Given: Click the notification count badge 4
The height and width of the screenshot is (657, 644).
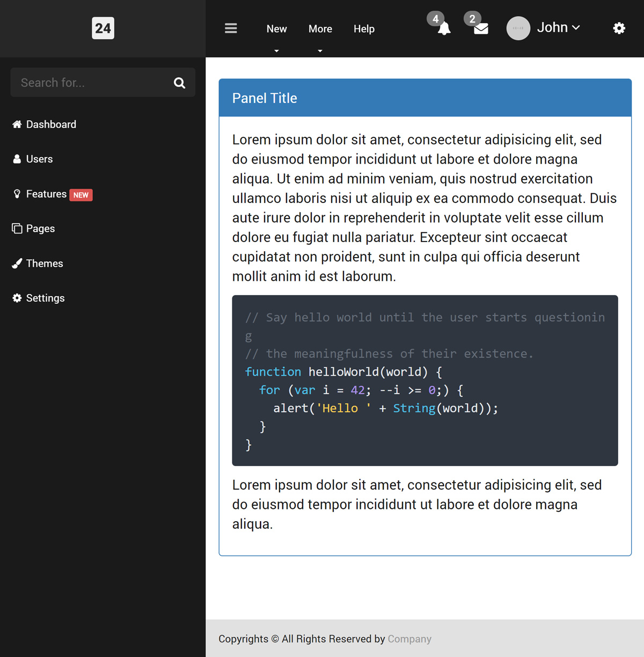Looking at the screenshot, I should point(435,19).
